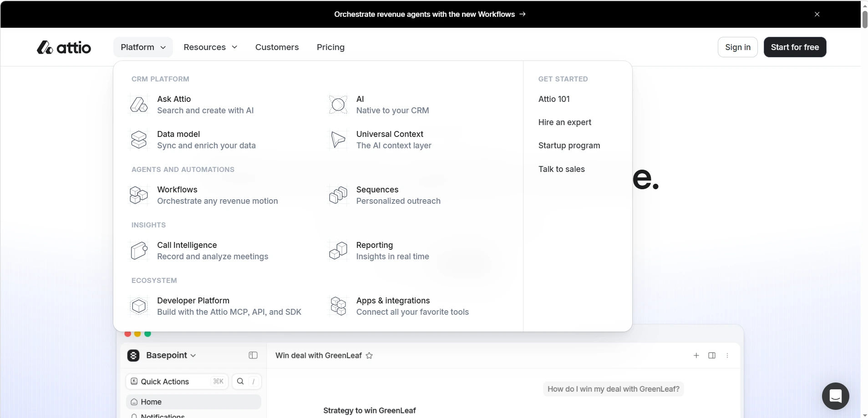Image resolution: width=868 pixels, height=418 pixels.
Task: Click the Start for free button
Action: 795,47
